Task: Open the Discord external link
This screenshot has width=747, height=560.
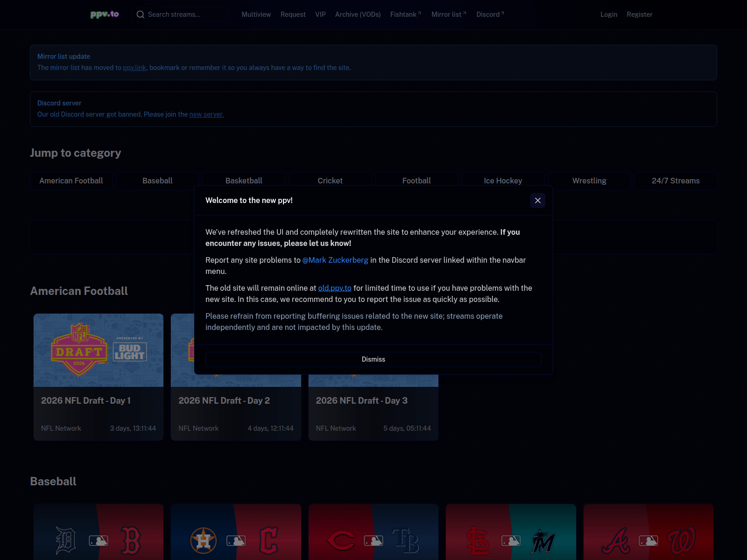Action: (490, 14)
